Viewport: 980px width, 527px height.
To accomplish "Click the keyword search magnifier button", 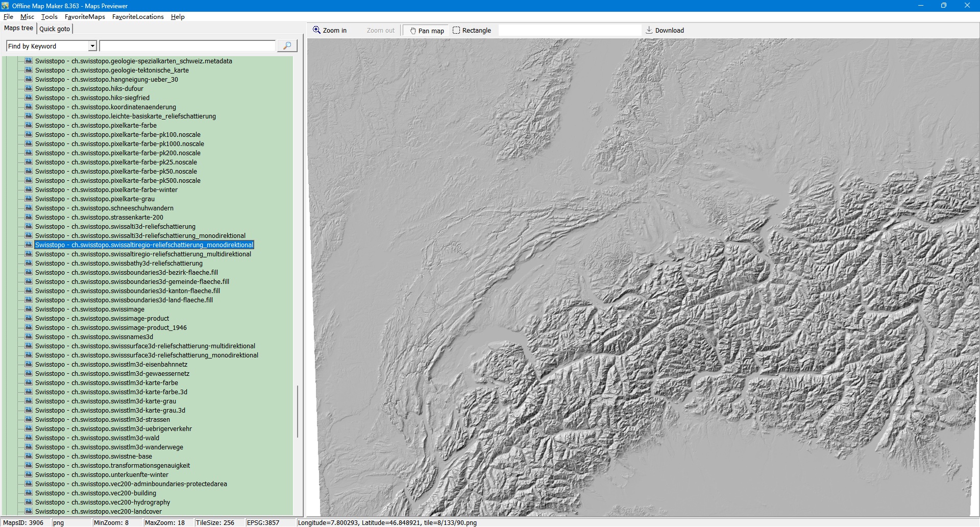I will pos(287,46).
